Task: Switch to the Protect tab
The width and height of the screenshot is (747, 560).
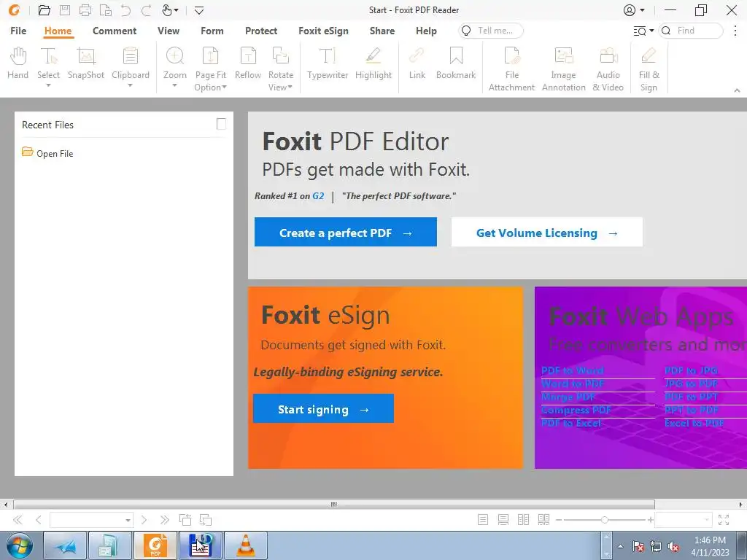Action: pyautogui.click(x=261, y=31)
